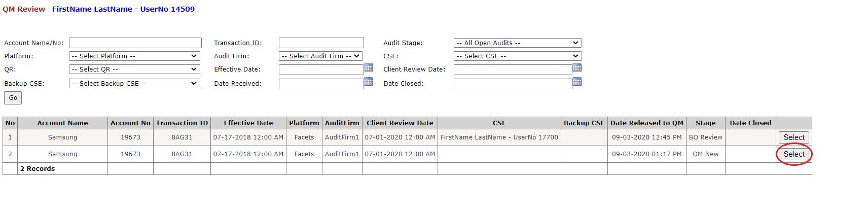Click the 09-03-2020 01:17 PM release date
The image size is (868, 213).
point(647,154)
